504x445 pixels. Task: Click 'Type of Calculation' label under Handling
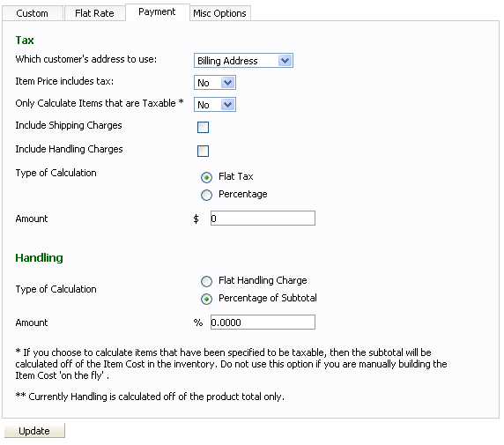point(56,289)
